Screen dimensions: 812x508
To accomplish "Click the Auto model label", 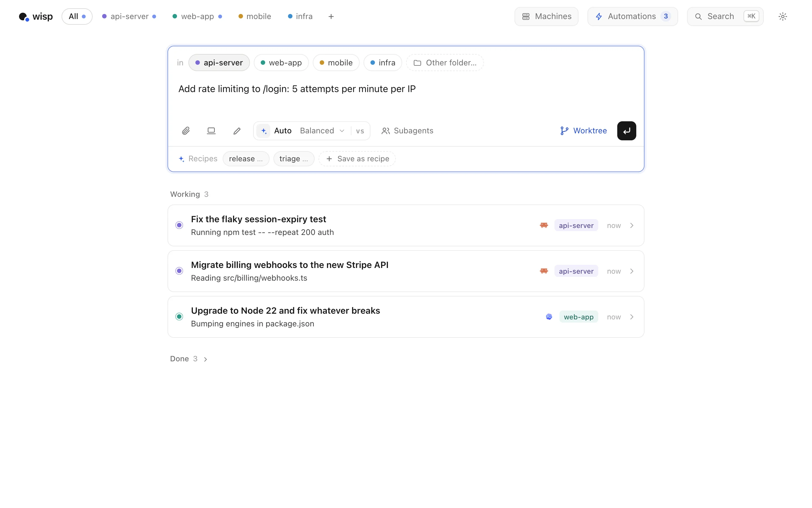I will click(x=283, y=131).
